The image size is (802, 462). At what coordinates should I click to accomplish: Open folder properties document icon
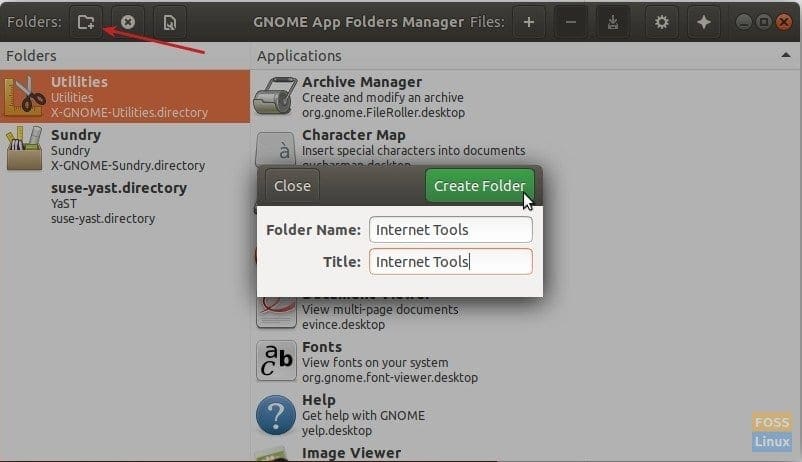(169, 22)
